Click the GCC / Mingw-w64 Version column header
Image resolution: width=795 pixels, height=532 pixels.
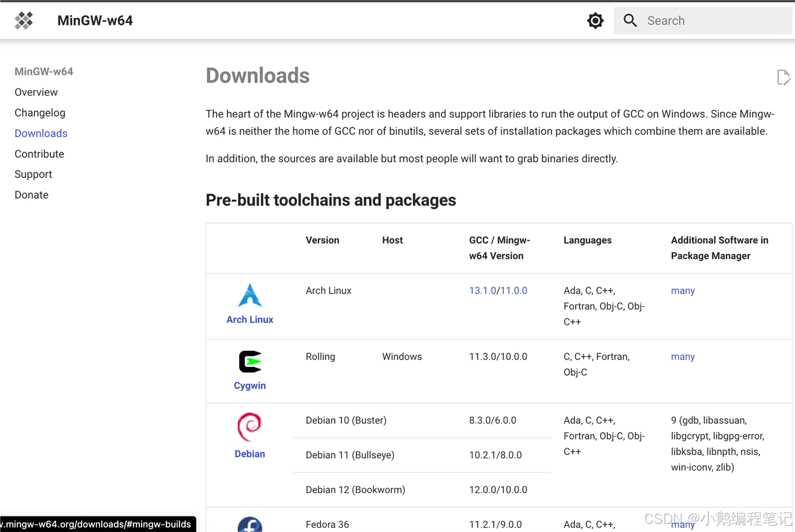499,248
